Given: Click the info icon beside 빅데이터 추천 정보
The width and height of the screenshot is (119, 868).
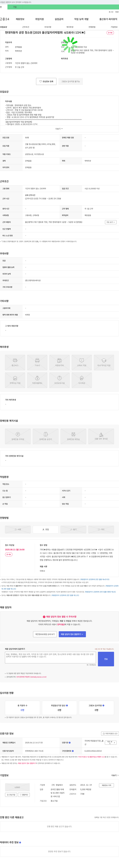Looking at the screenshot, I should point(20,842).
